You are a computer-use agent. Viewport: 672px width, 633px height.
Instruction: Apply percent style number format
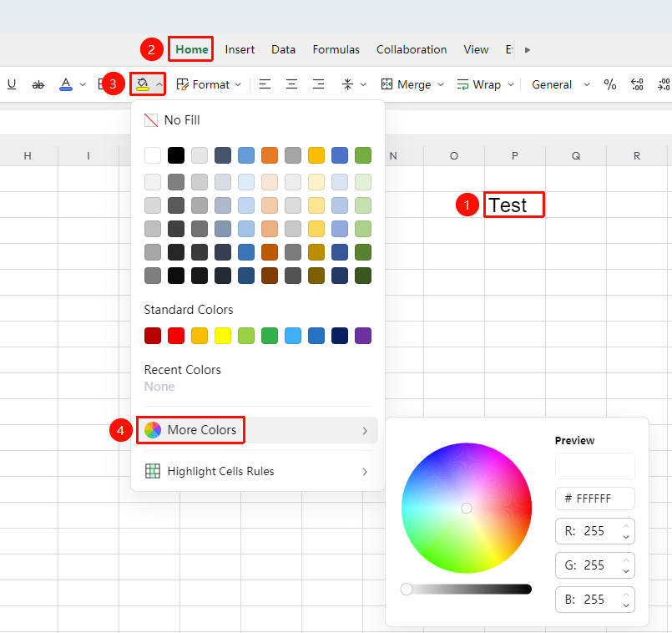[x=610, y=84]
